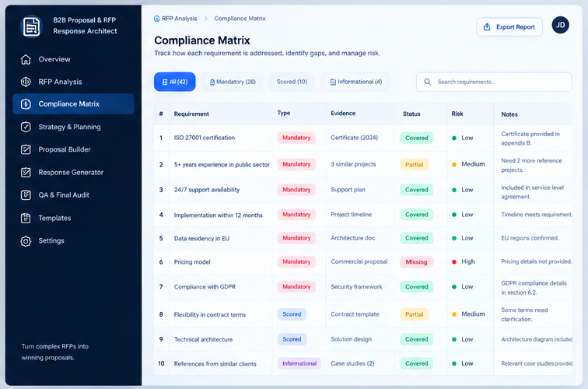Screen dimensions: 588x389
Task: Click the RFP Analysis sidebar icon
Action: click(26, 82)
